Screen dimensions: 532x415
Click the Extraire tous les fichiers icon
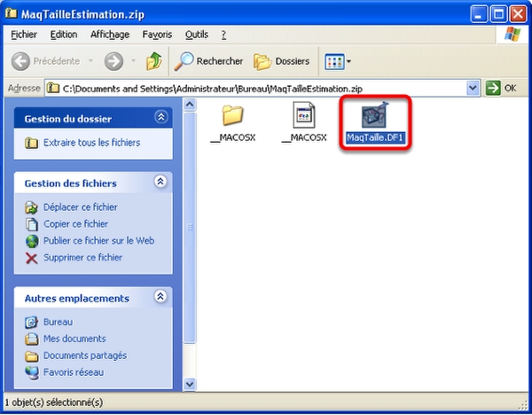point(32,143)
